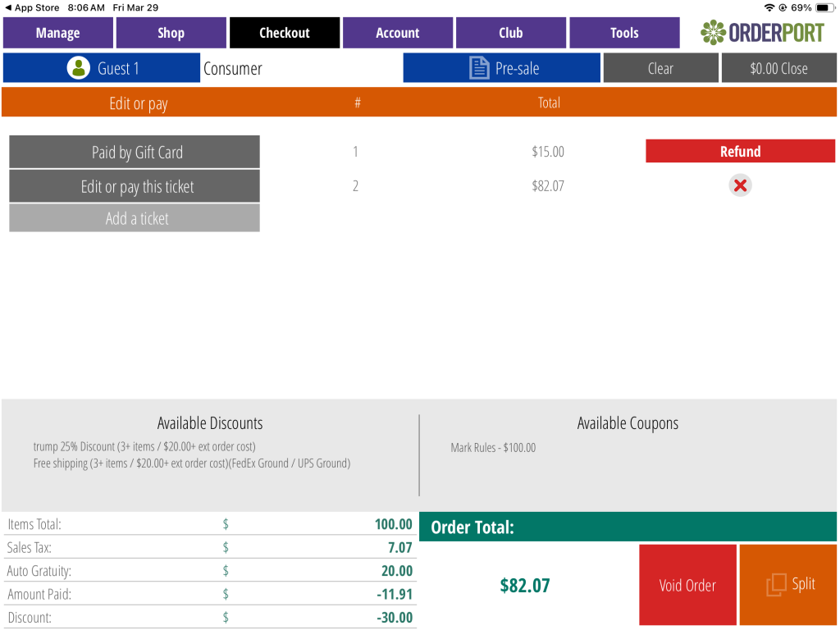
Task: Tap the Guest 1 profile avatar icon
Action: pos(79,68)
